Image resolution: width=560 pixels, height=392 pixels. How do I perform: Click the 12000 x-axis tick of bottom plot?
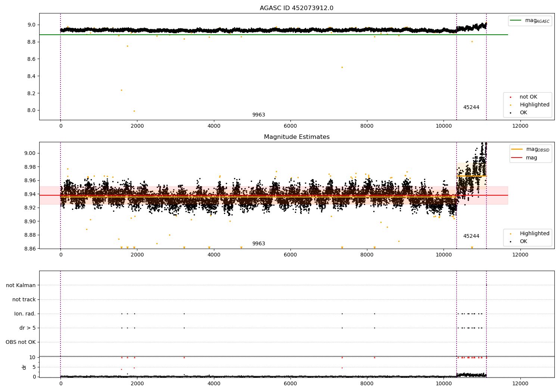click(520, 383)
